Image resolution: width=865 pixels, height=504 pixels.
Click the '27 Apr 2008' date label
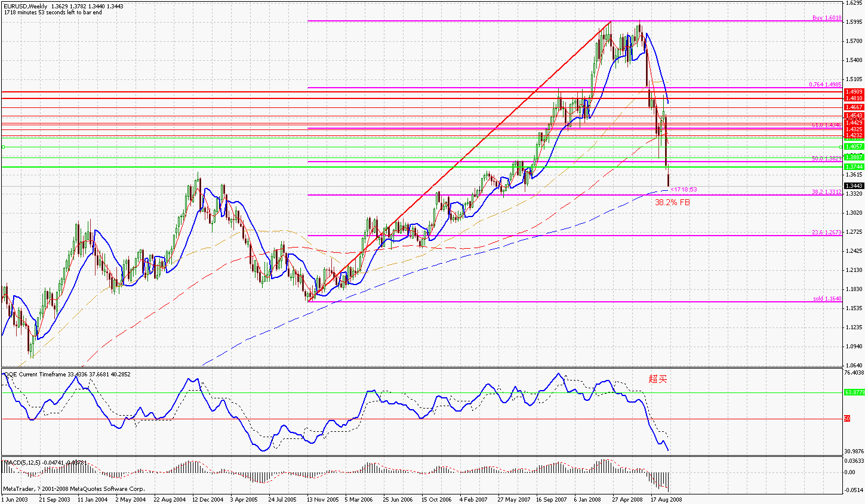[x=628, y=500]
